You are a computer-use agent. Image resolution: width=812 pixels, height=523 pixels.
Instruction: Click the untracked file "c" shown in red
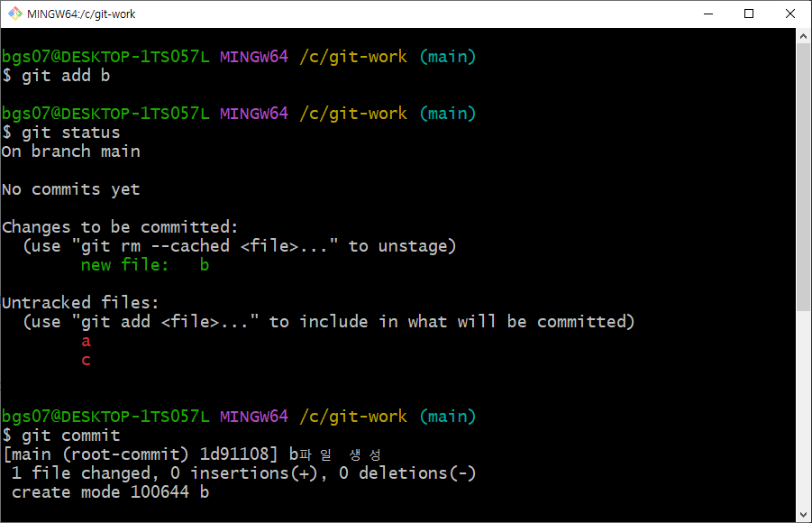point(86,359)
